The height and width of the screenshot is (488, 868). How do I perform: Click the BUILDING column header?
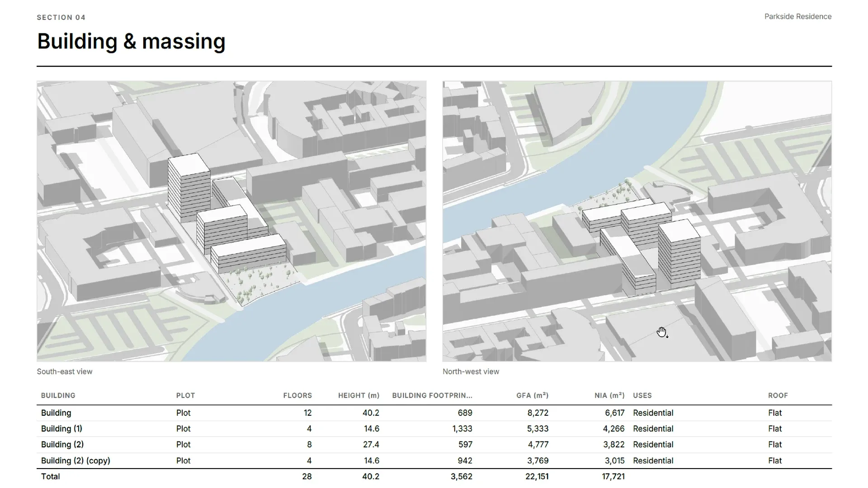pos(58,395)
